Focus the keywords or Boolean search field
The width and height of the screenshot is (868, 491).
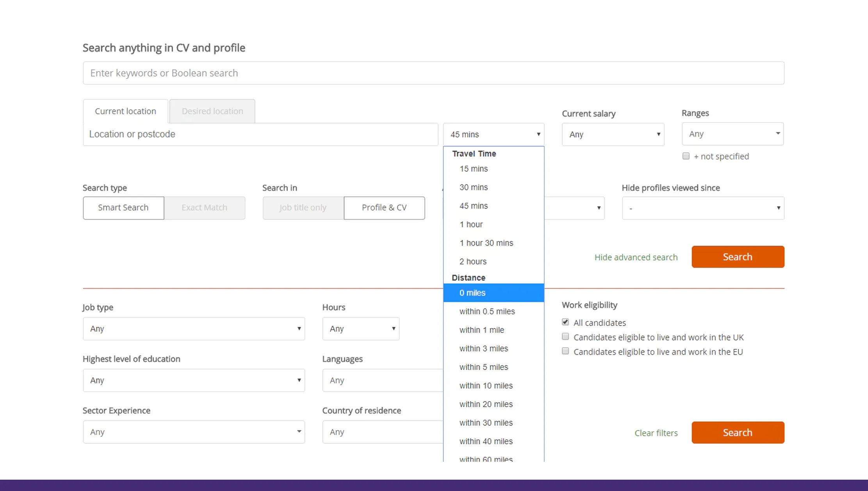coord(433,73)
